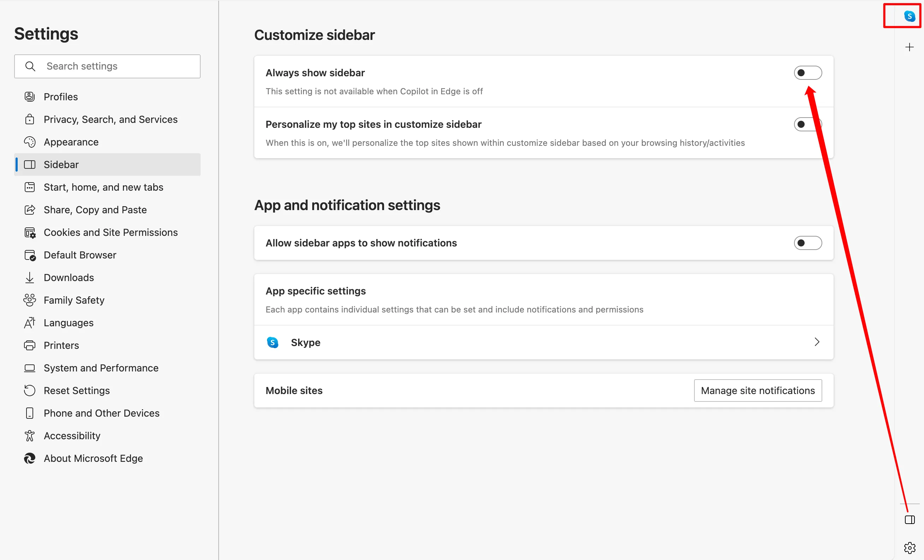Select the Sidebar section in settings navigation

pos(61,164)
